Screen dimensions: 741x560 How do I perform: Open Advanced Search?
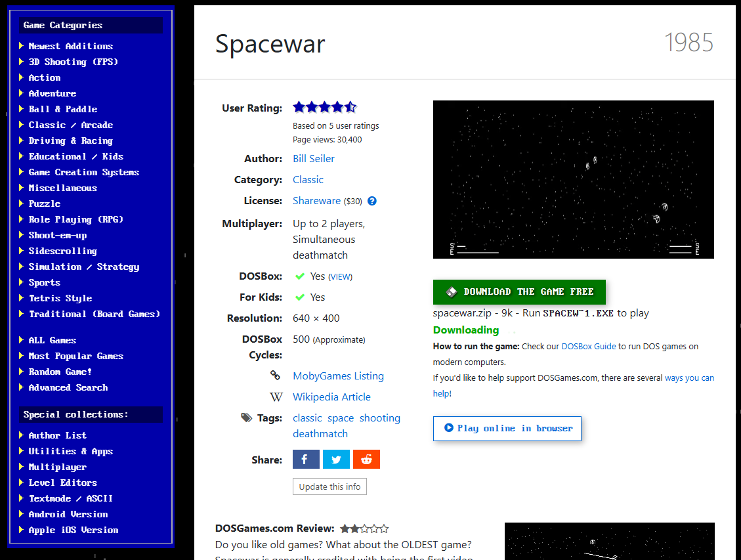pos(68,387)
